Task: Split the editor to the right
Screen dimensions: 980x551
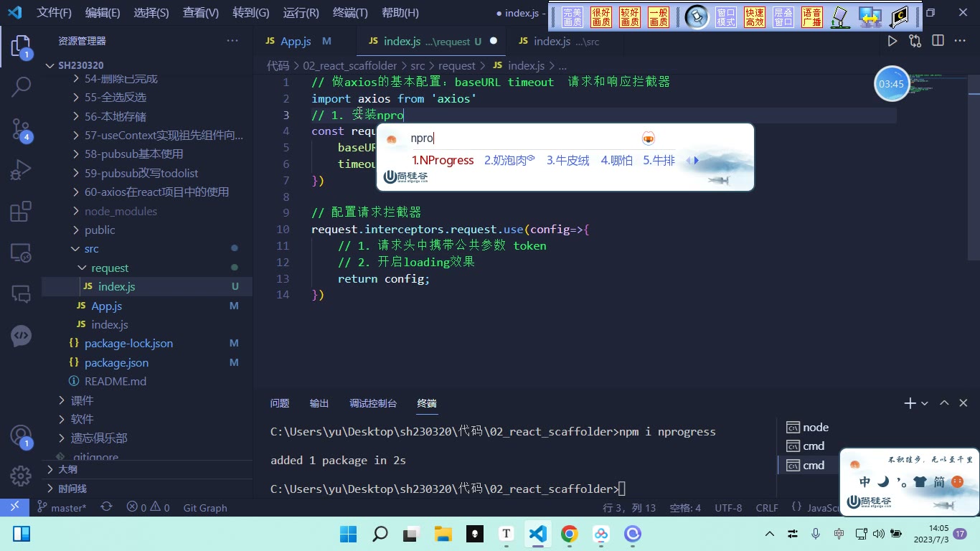Action: 938,42
